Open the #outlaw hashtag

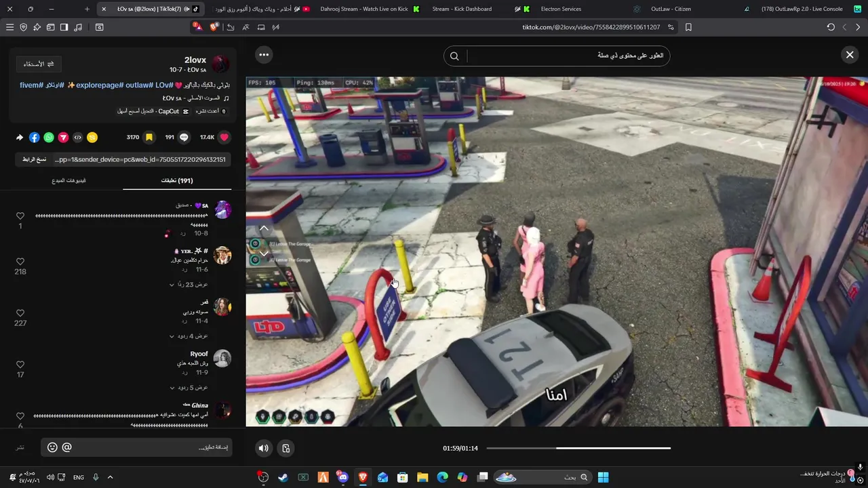coord(140,85)
